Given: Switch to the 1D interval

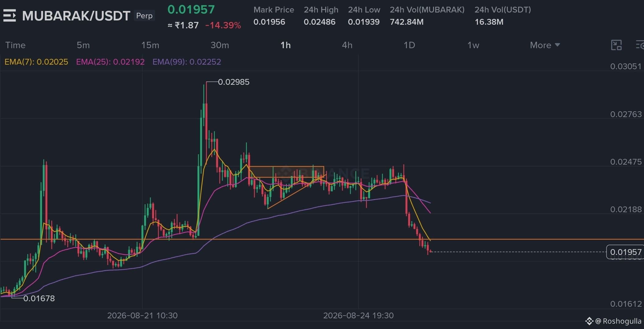Looking at the screenshot, I should [x=409, y=45].
